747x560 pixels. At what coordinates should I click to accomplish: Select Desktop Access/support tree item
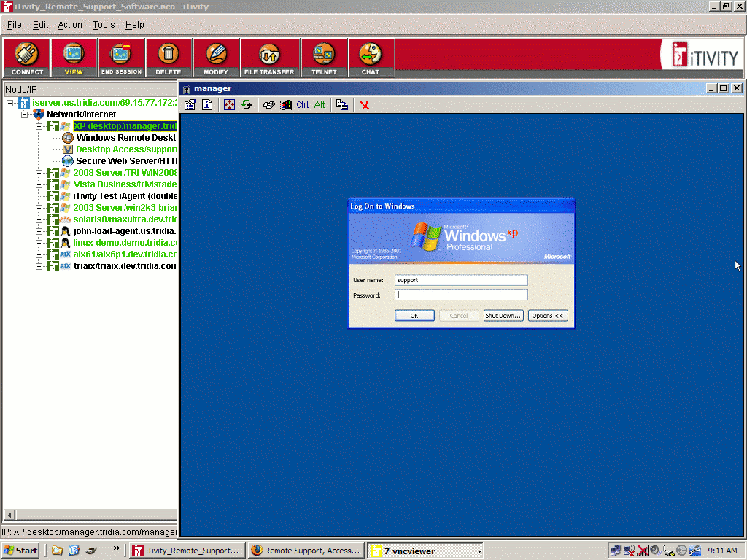(x=125, y=149)
